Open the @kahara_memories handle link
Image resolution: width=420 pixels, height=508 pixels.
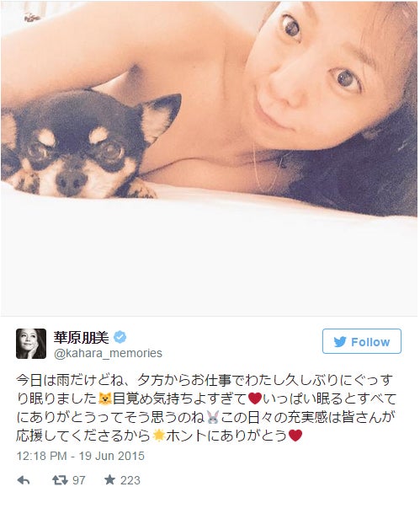click(108, 353)
